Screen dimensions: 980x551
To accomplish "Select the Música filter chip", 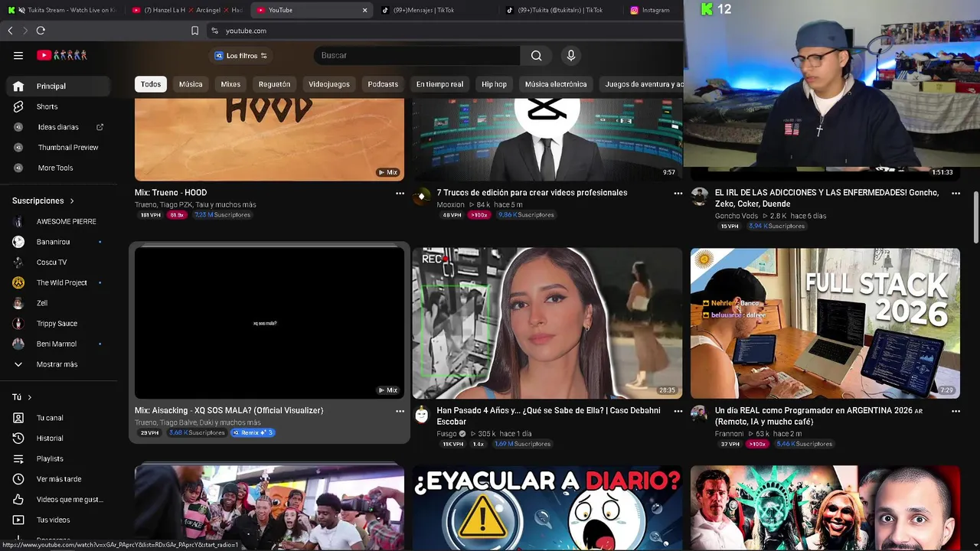I will coord(191,84).
